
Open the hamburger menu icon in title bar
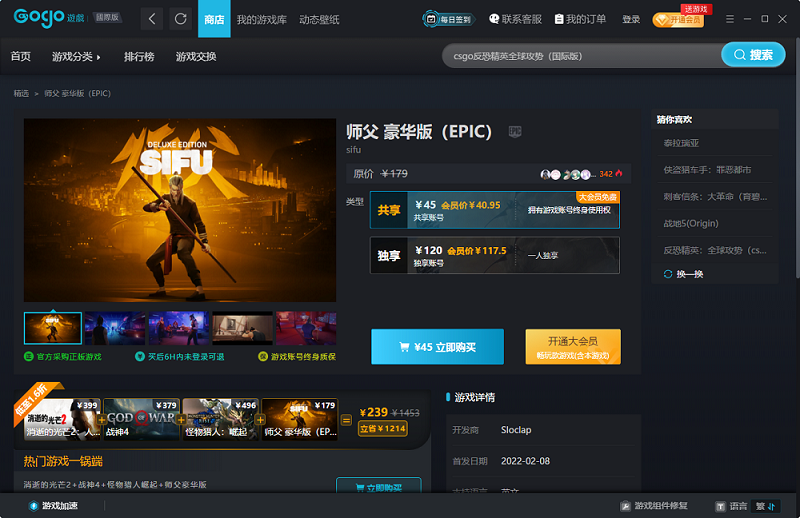730,19
